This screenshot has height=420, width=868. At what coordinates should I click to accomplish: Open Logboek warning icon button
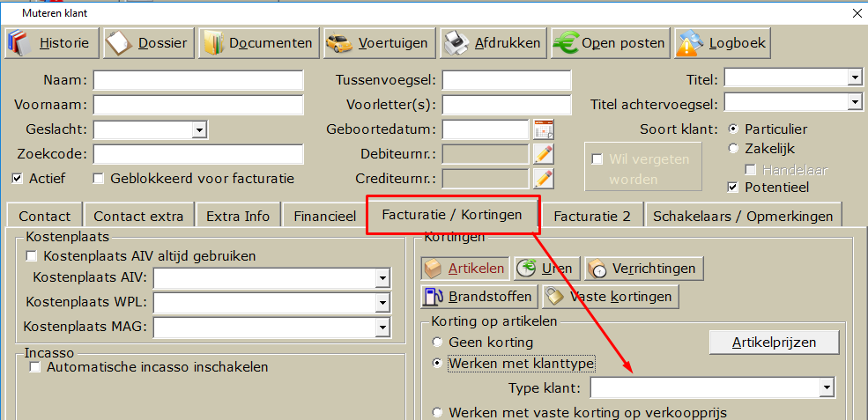[723, 43]
